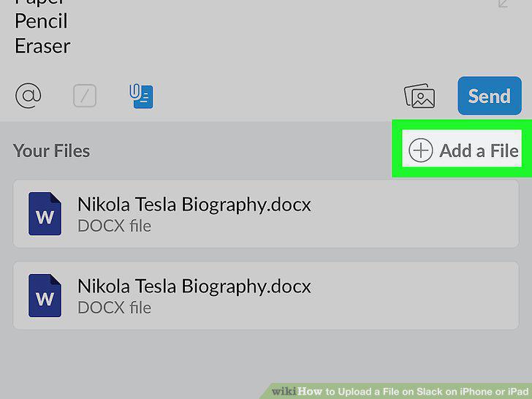Viewport: 532px width, 399px height.
Task: Click the first Word document icon
Action: (x=45, y=213)
